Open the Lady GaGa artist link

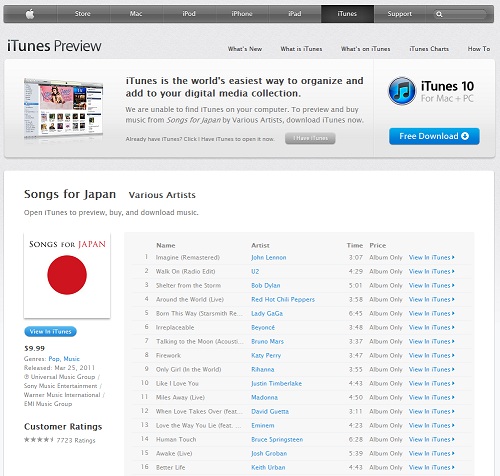point(267,314)
